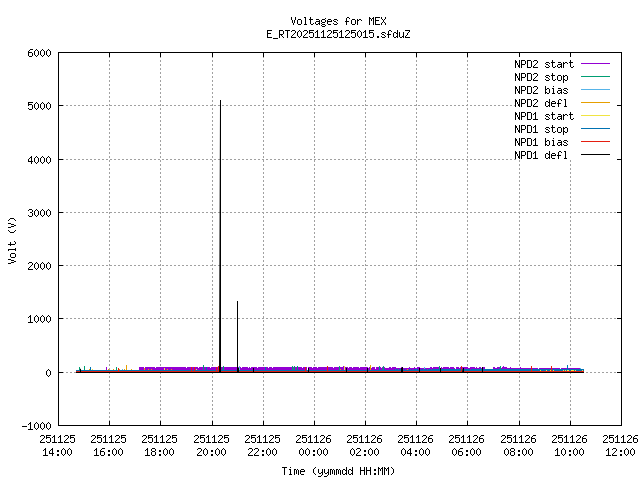Screen dimensions: 640x480
Task: Click the NPD1 stop blue line sample
Action: click(x=596, y=129)
